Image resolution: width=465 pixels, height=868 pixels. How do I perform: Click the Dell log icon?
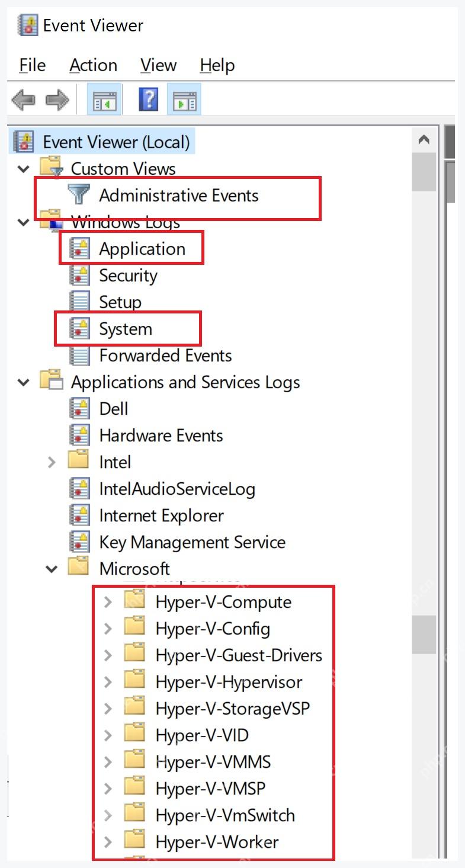(79, 408)
